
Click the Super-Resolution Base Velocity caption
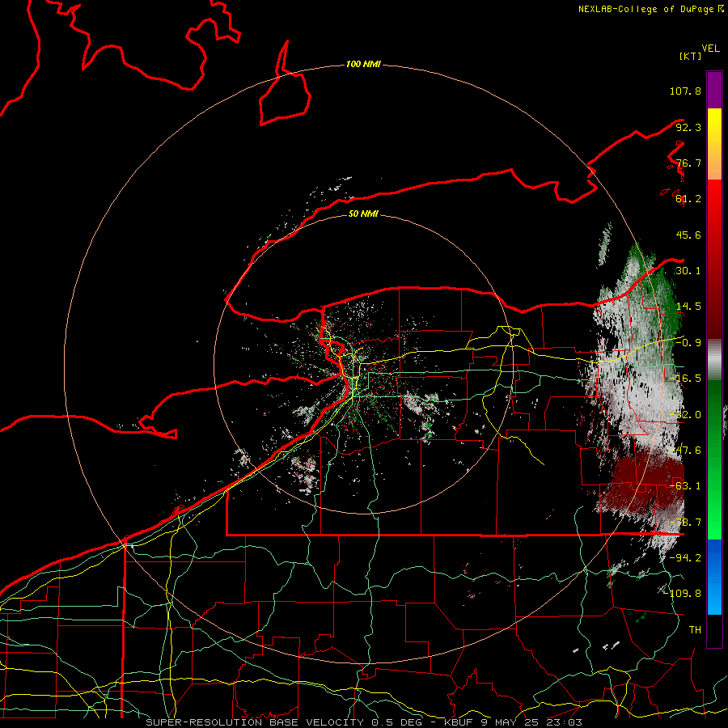(x=363, y=722)
